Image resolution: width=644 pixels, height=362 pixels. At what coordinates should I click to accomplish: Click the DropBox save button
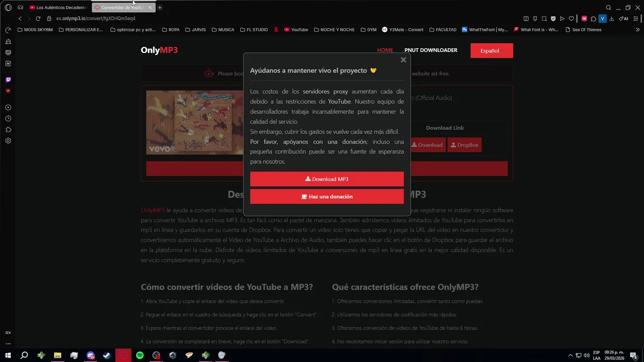click(464, 145)
